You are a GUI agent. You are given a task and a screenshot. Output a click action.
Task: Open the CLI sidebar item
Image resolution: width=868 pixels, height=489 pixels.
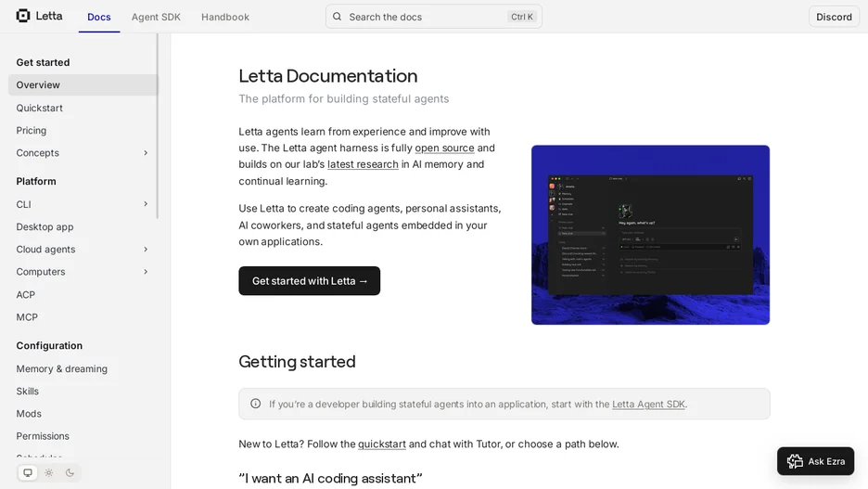pos(24,204)
